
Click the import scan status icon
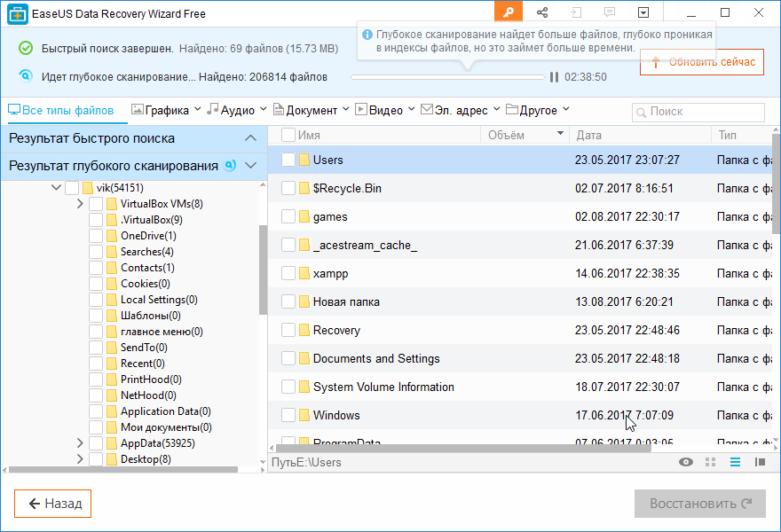click(x=576, y=12)
